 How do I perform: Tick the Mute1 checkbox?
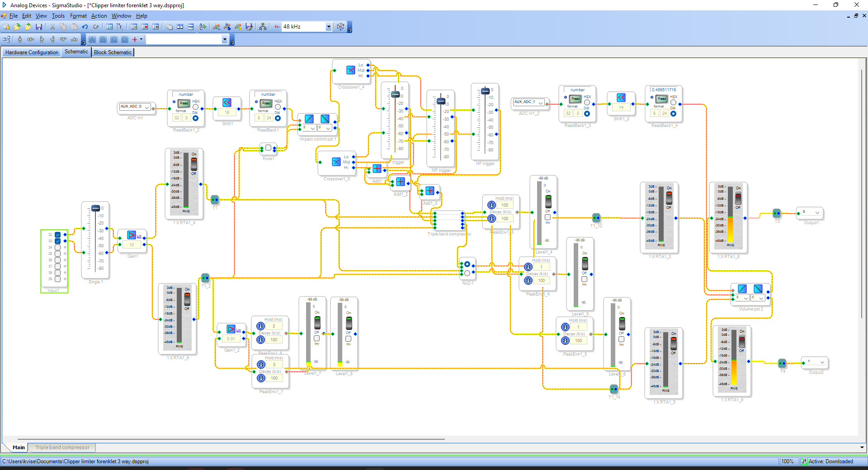click(269, 148)
